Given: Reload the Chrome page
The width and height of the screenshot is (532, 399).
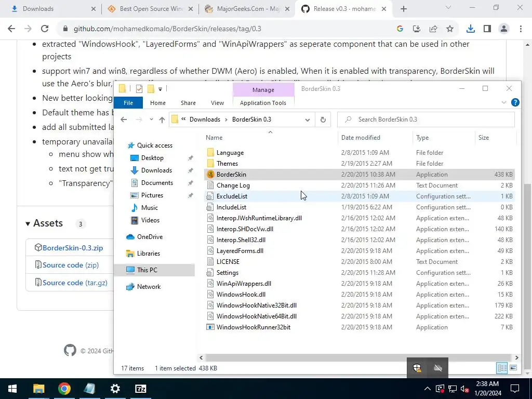Looking at the screenshot, I should click(x=45, y=29).
